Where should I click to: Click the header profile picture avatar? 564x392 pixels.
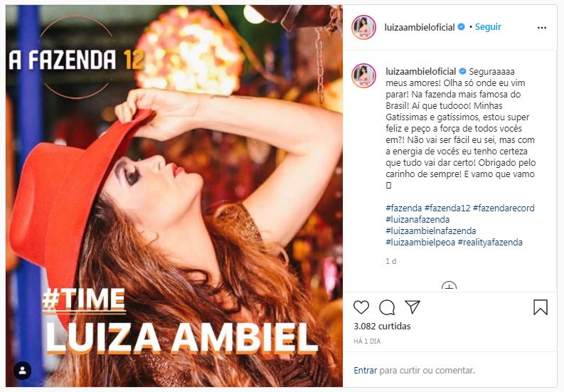pos(363,27)
